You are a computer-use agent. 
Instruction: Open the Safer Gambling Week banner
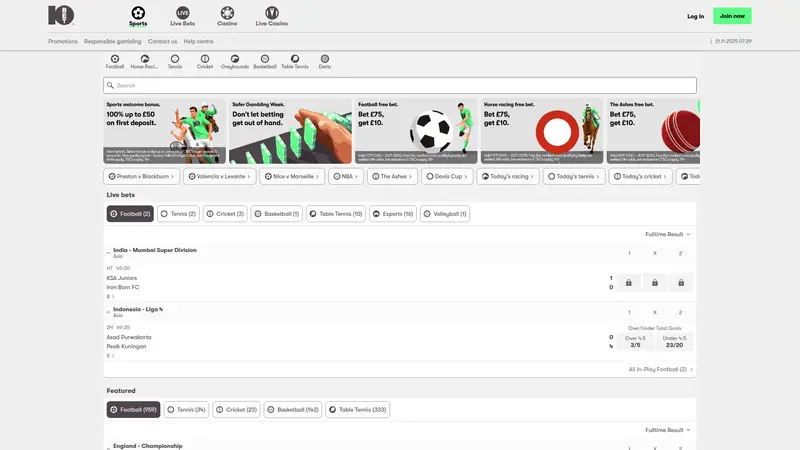290,131
